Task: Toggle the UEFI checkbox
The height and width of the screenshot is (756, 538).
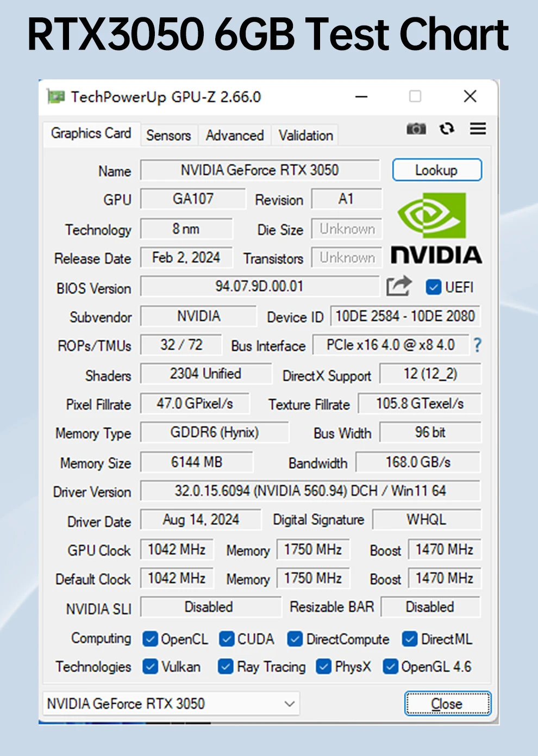Action: pyautogui.click(x=433, y=287)
